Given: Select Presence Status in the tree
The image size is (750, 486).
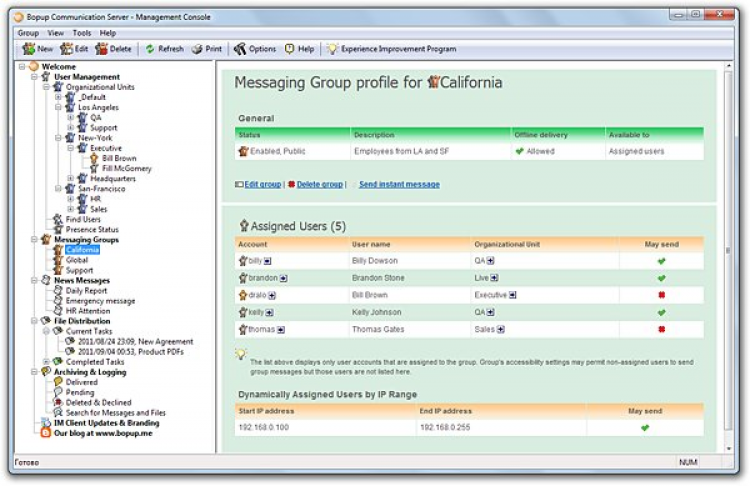Looking at the screenshot, I should pyautogui.click(x=92, y=229).
